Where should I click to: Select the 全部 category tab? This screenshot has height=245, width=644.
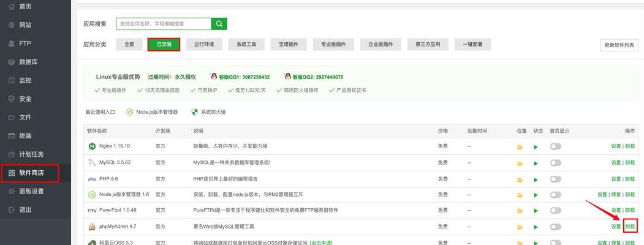[x=129, y=44]
